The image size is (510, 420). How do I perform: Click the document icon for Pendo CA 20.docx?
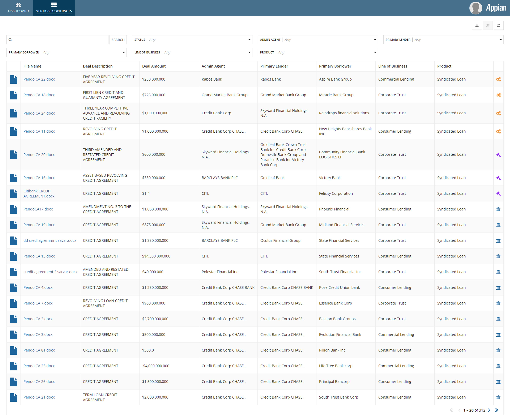tap(14, 155)
